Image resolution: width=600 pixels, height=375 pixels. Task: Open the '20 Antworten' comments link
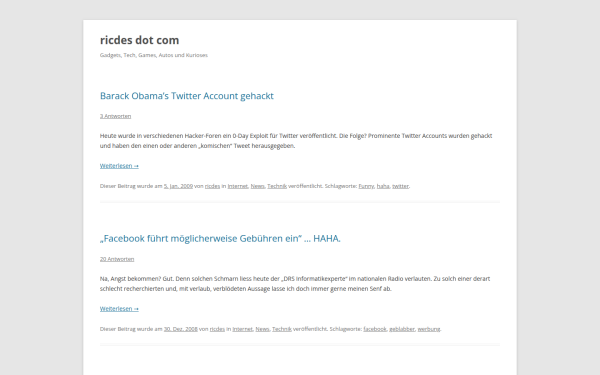pos(117,259)
